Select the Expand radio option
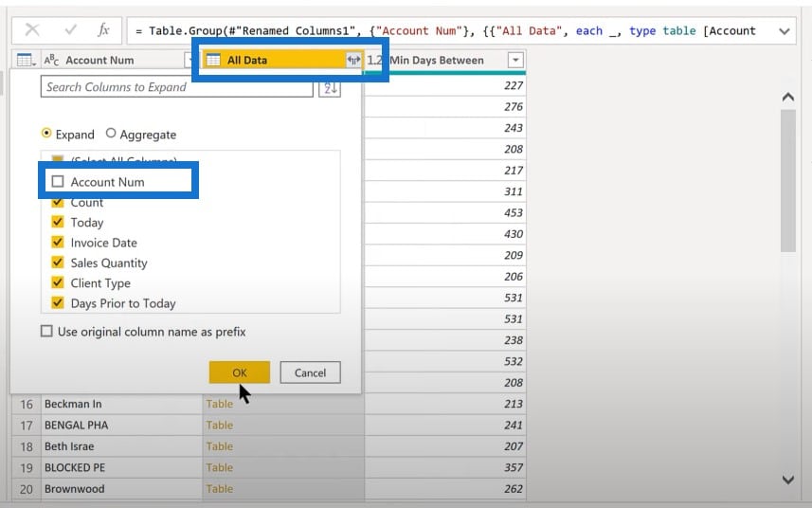Viewport: 812px width, 508px height. pos(46,134)
